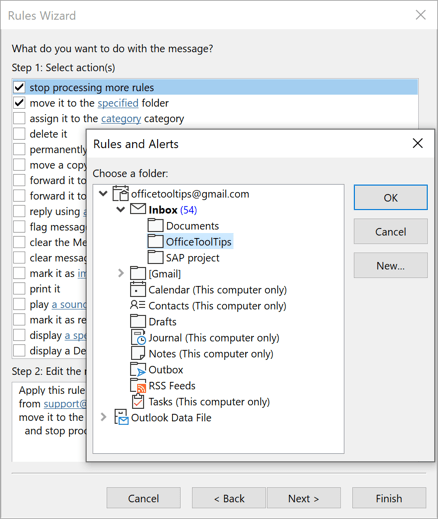The image size is (438, 519).
Task: Open the specified folder link
Action: tap(118, 103)
